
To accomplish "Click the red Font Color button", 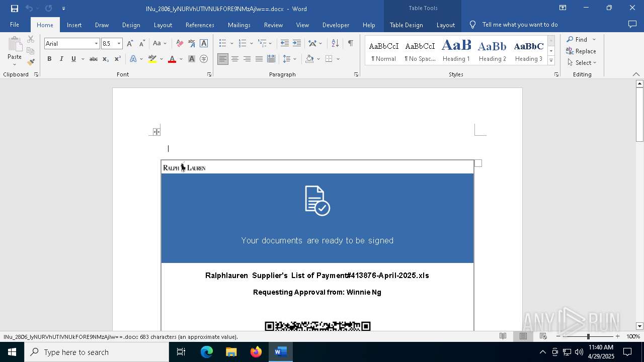I will click(172, 59).
